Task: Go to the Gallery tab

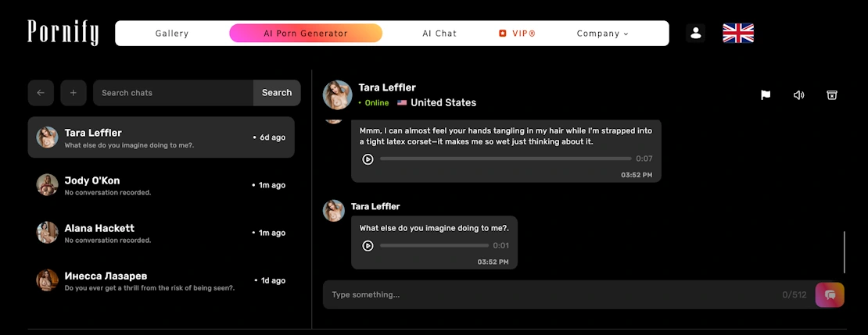Action: tap(172, 34)
